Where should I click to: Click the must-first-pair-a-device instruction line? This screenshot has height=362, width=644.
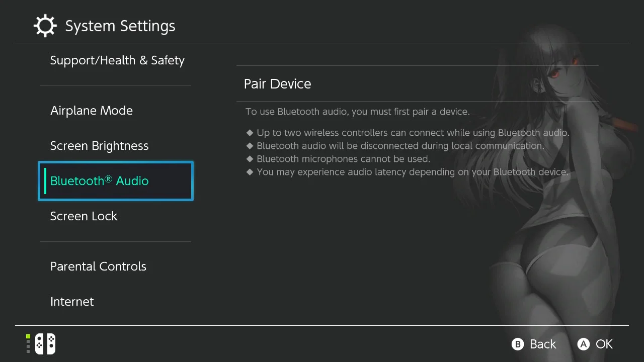(358, 112)
